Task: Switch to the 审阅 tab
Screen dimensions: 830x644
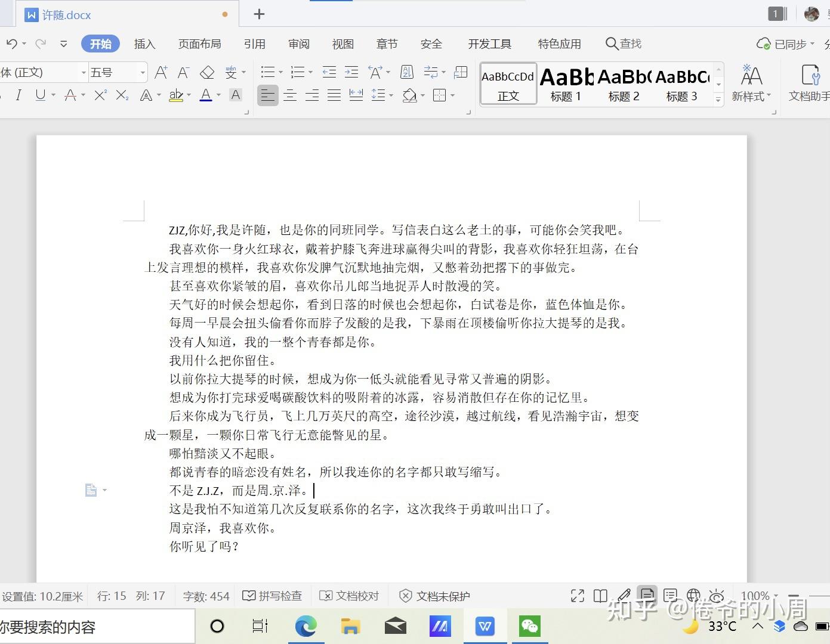Action: pyautogui.click(x=298, y=44)
